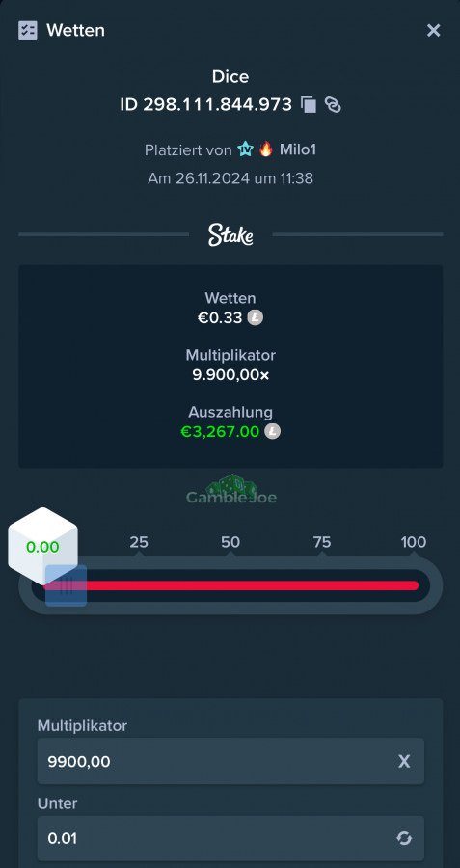
Task: Click the 75 marker on dice scale
Action: [x=322, y=542]
